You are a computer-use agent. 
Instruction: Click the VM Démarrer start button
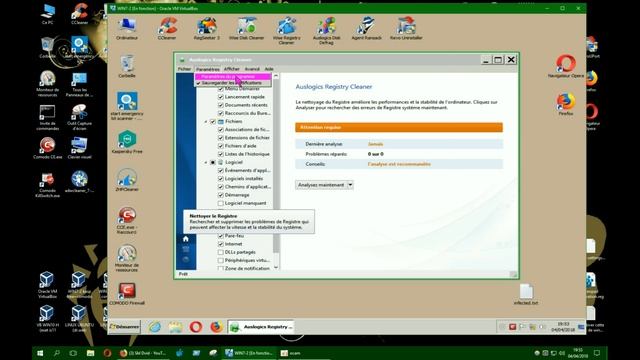pyautogui.click(x=124, y=327)
